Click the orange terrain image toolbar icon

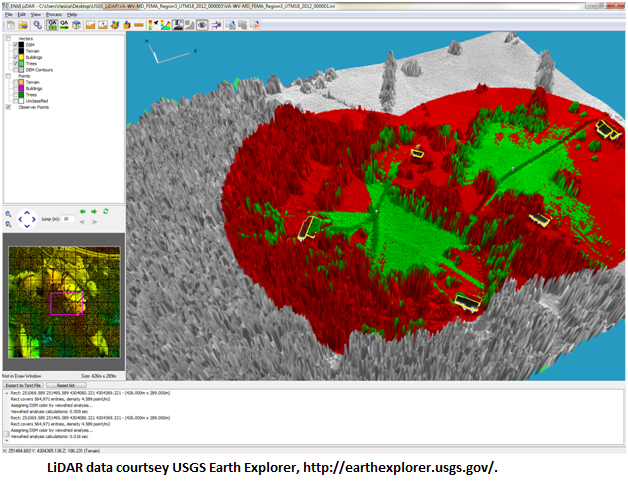[90, 25]
